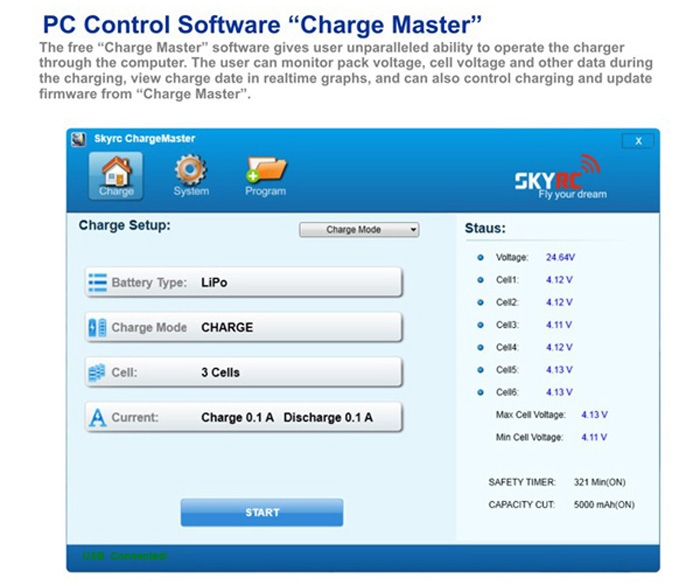Click the Charge Setup heading
This screenshot has height=585, width=700.
coord(125,225)
